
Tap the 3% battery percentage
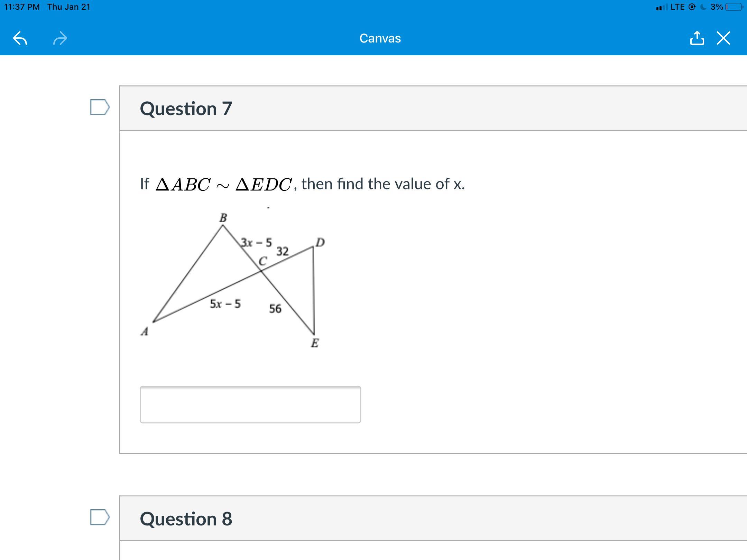717,7
